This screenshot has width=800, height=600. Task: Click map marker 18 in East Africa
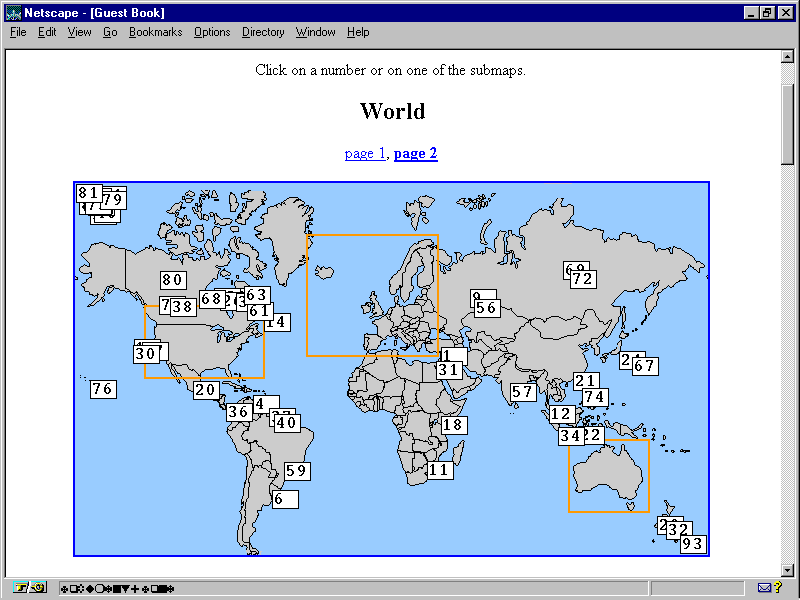[454, 425]
